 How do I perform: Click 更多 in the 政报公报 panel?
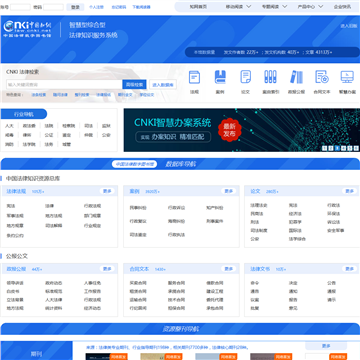point(107,269)
